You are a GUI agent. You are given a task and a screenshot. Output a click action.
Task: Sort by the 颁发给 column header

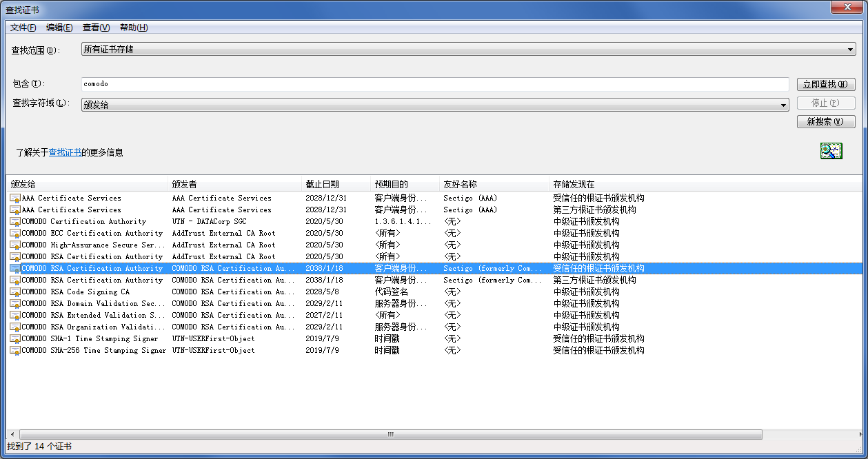click(87, 184)
